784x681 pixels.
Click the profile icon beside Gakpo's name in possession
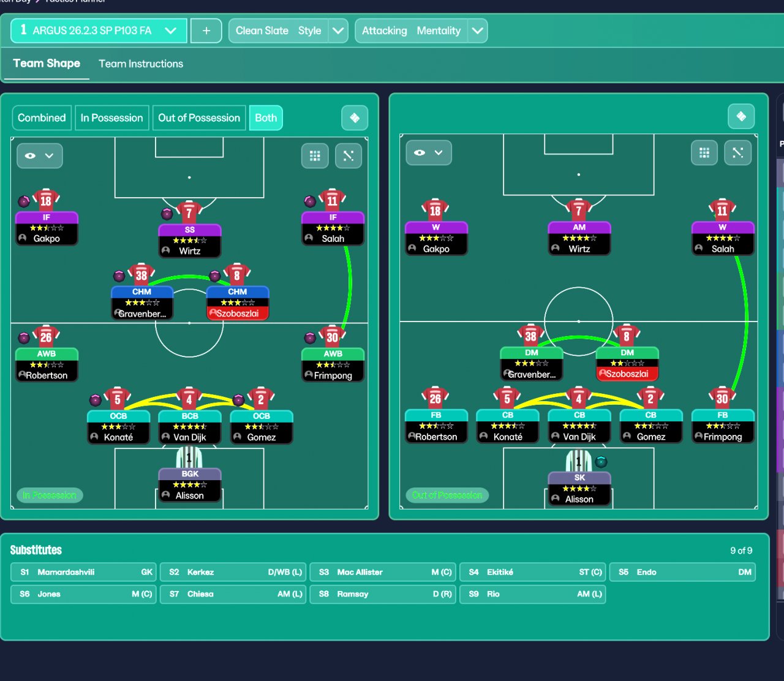23,238
